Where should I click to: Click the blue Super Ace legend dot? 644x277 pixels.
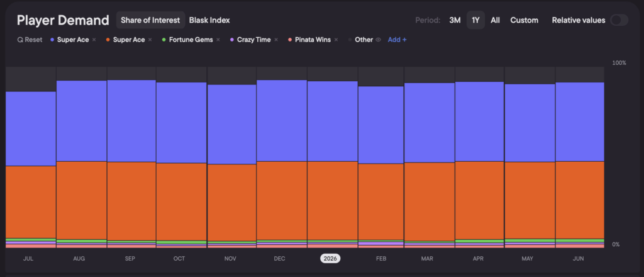click(x=52, y=40)
